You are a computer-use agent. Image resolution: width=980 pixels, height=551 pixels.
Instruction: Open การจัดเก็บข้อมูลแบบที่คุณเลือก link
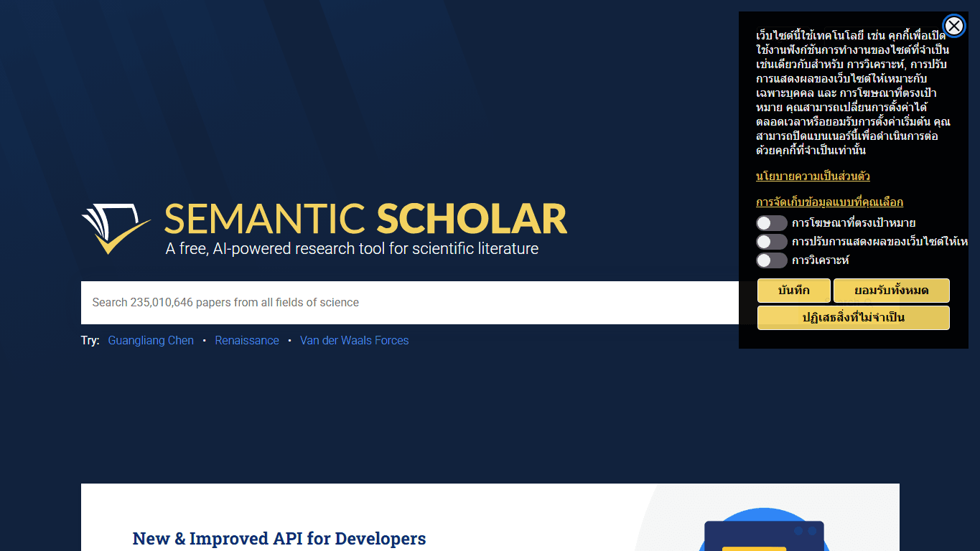click(x=829, y=202)
